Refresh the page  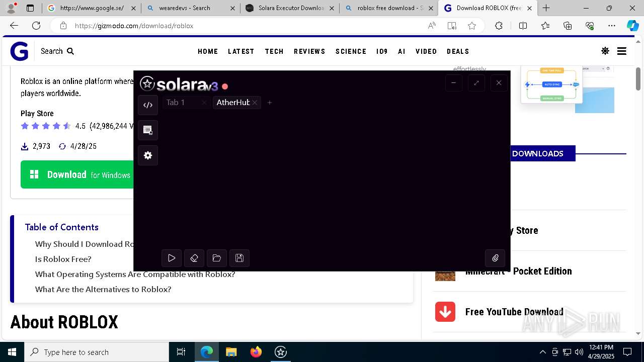point(36,26)
